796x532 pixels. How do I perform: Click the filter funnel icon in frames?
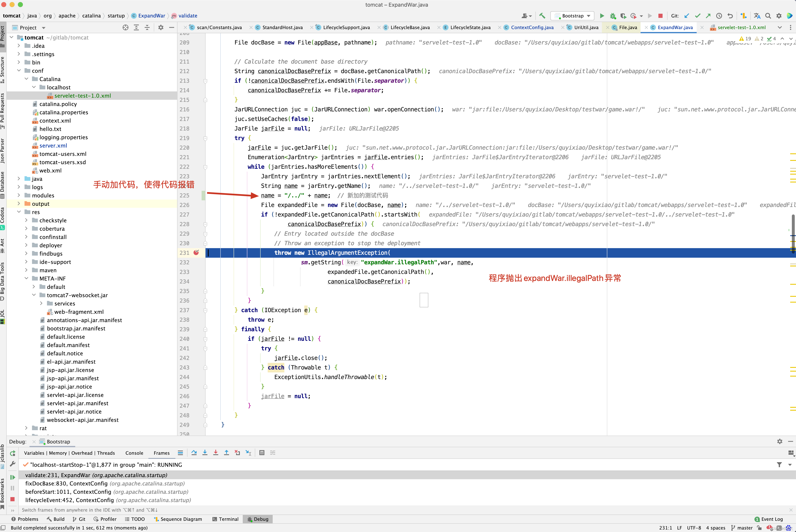coord(779,464)
